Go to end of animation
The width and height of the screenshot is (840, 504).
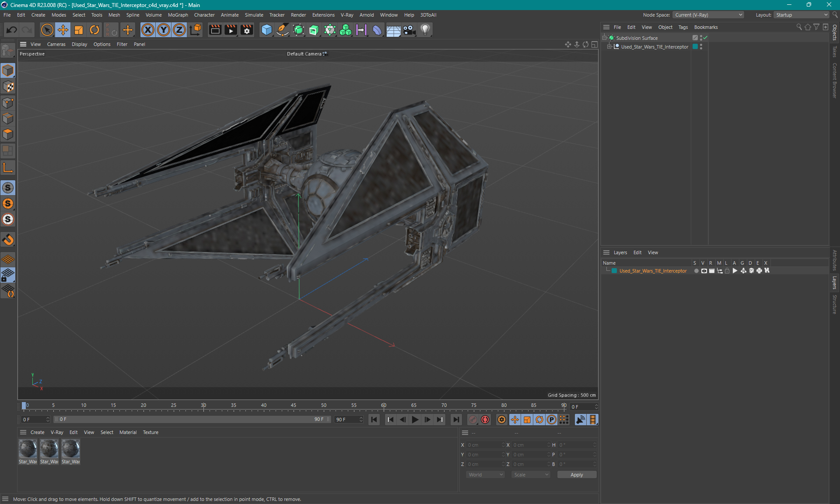[456, 420]
